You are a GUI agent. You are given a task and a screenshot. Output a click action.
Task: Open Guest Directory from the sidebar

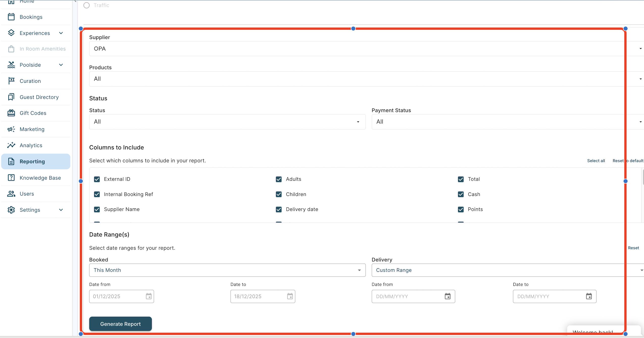tap(39, 97)
